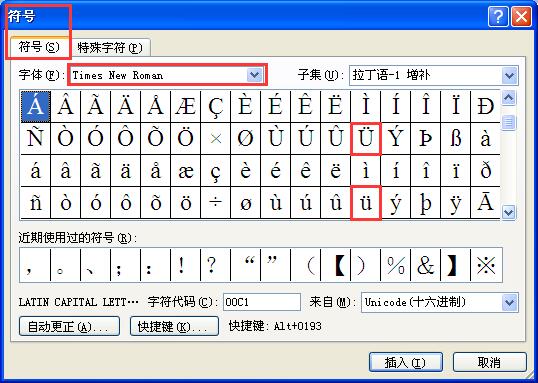Select the ñ lowercase tilde symbol
This screenshot has width=538, height=383.
(36, 203)
